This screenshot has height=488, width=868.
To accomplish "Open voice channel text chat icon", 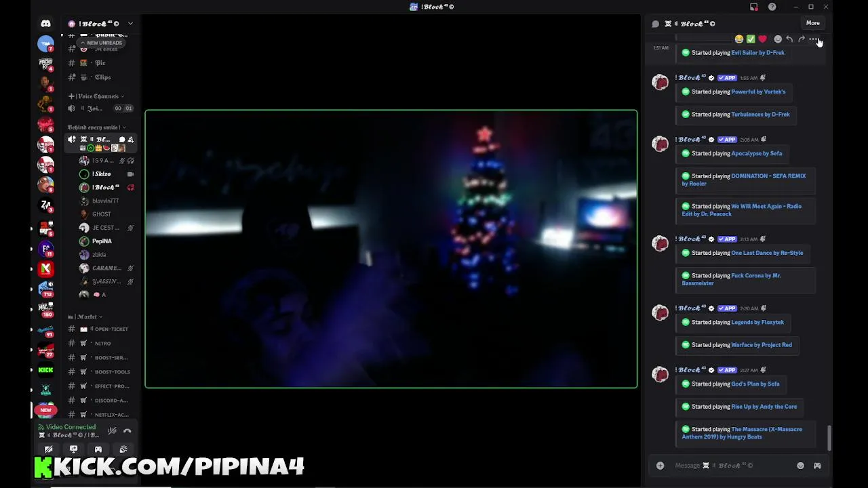I will (122, 140).
